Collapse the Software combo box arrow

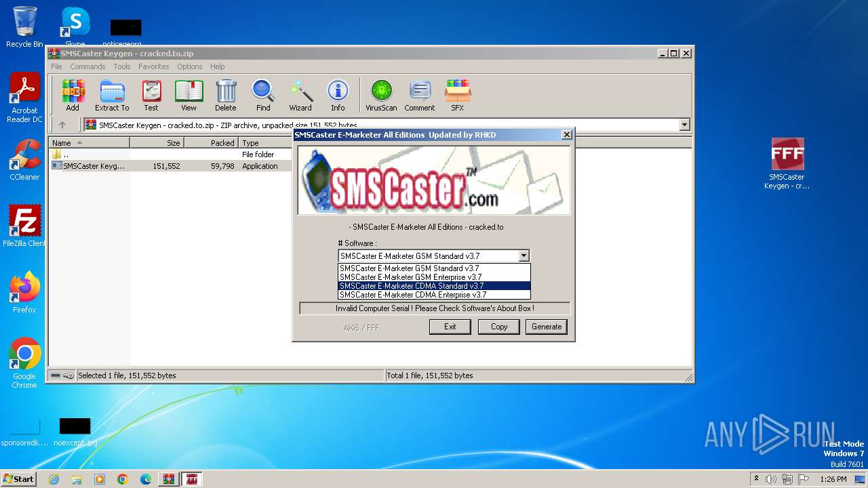point(524,256)
